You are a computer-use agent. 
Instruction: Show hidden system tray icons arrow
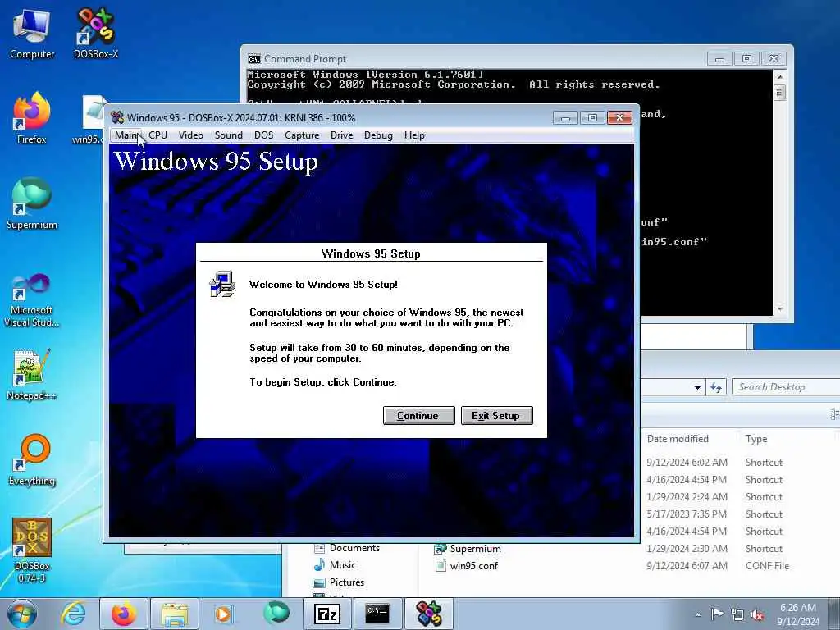(x=697, y=615)
